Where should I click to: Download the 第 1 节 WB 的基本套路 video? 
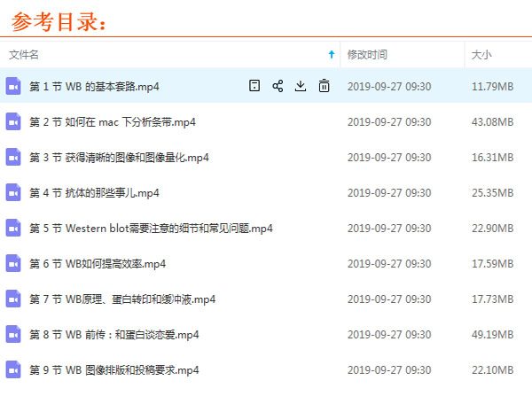tap(301, 86)
